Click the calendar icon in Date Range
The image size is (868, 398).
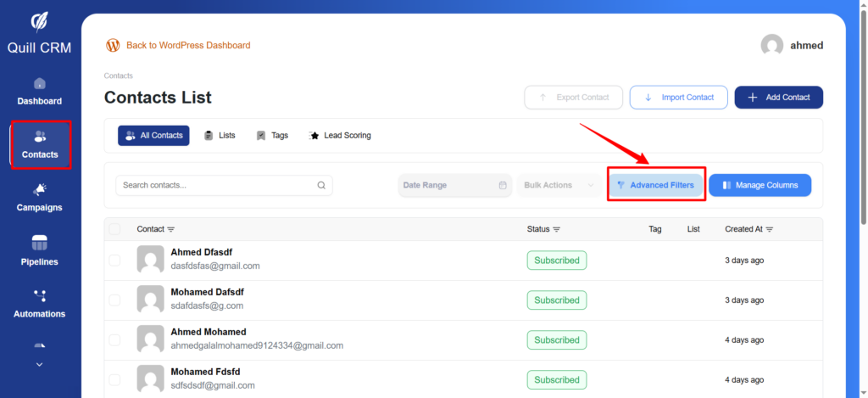(x=503, y=185)
